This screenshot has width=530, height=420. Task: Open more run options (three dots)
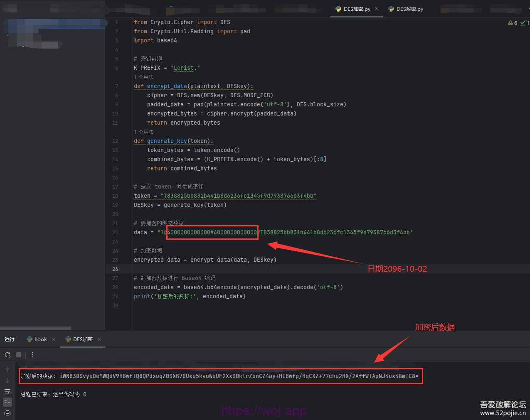tap(32, 355)
